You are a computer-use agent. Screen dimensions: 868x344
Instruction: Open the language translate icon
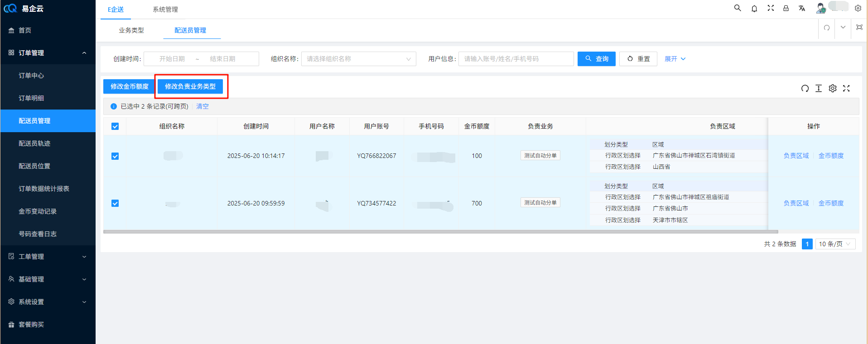point(802,9)
